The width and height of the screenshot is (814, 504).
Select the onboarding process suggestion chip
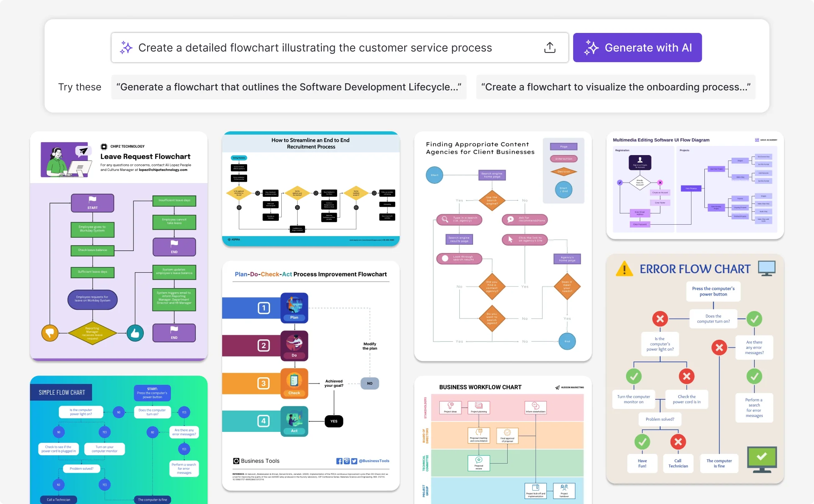click(616, 87)
